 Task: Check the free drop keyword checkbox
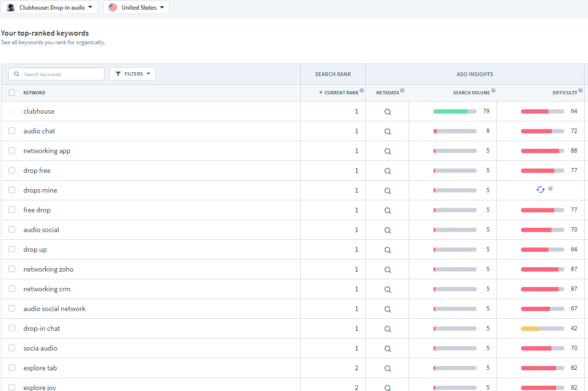pos(12,210)
